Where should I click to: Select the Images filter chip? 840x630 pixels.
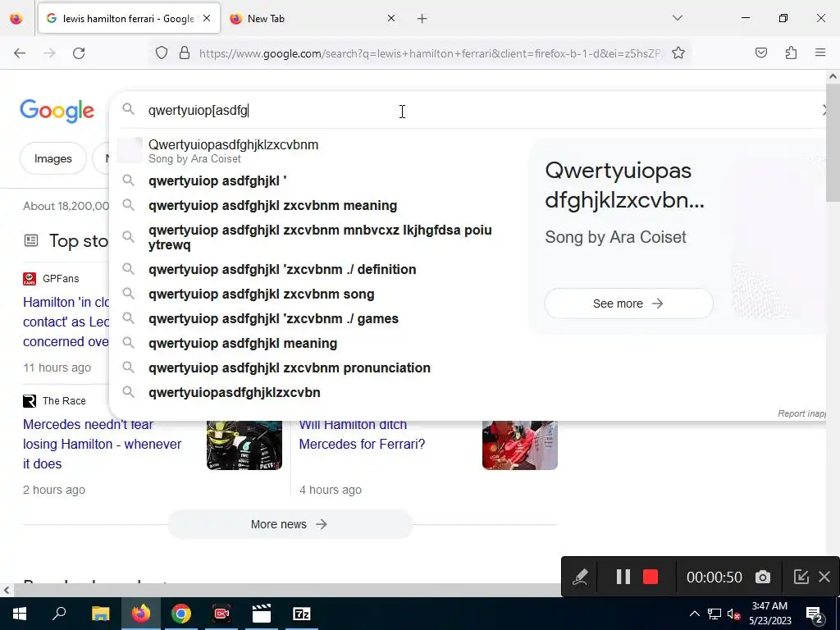tap(53, 158)
